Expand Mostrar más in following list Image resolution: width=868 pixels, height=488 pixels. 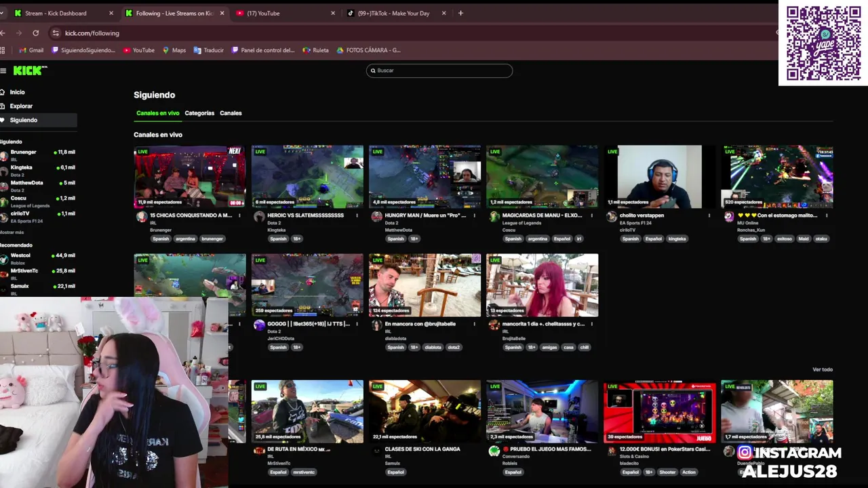12,232
